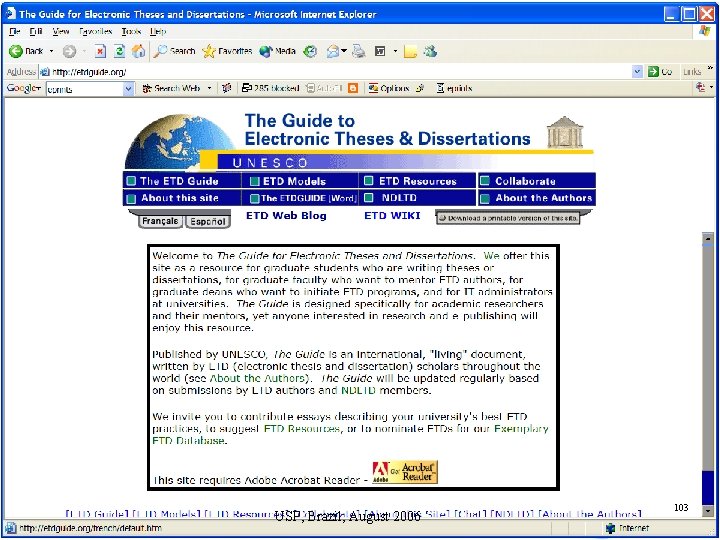Open the History clock icon

point(311,51)
